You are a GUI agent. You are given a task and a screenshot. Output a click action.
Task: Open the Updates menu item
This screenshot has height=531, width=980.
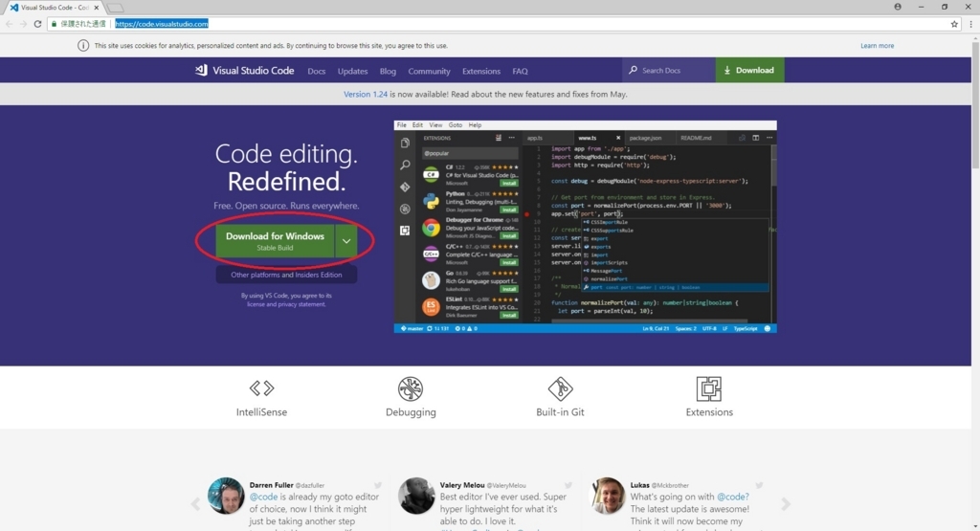[352, 71]
